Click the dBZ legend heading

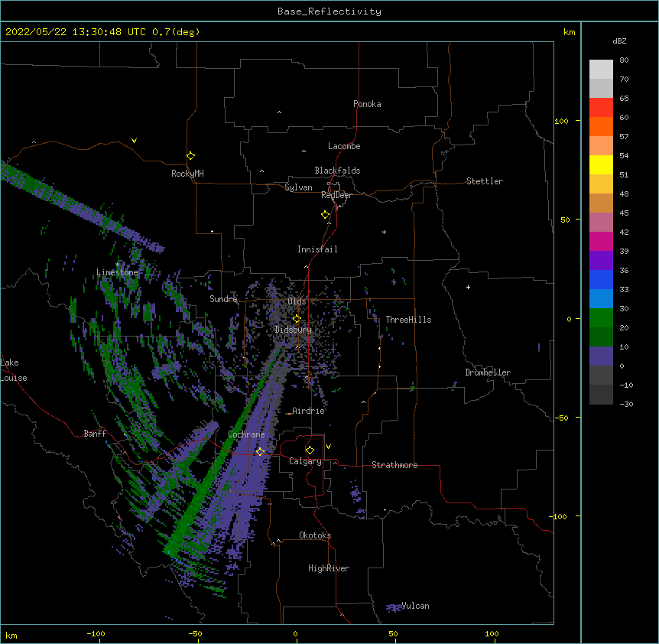pyautogui.click(x=619, y=41)
